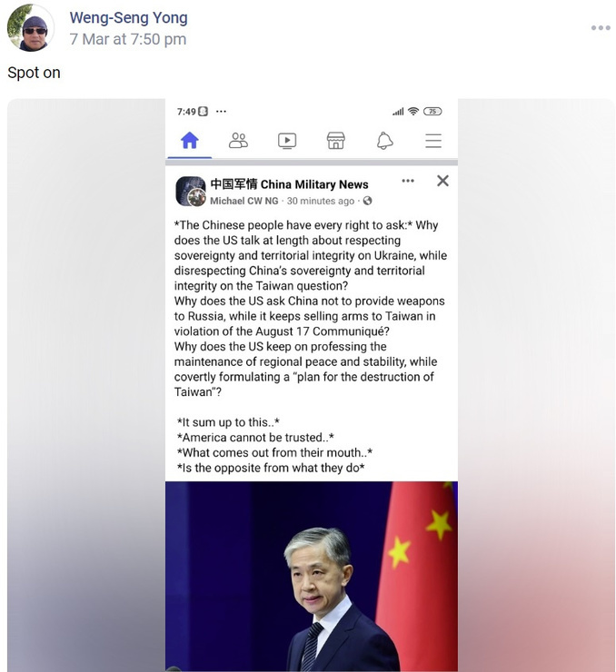Open the Notifications bell icon

(384, 141)
